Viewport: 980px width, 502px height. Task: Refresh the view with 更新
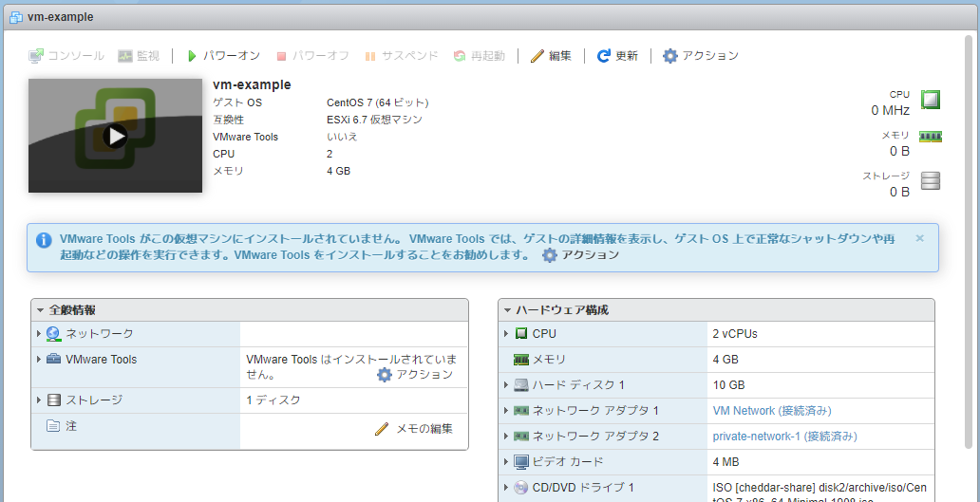(x=617, y=56)
